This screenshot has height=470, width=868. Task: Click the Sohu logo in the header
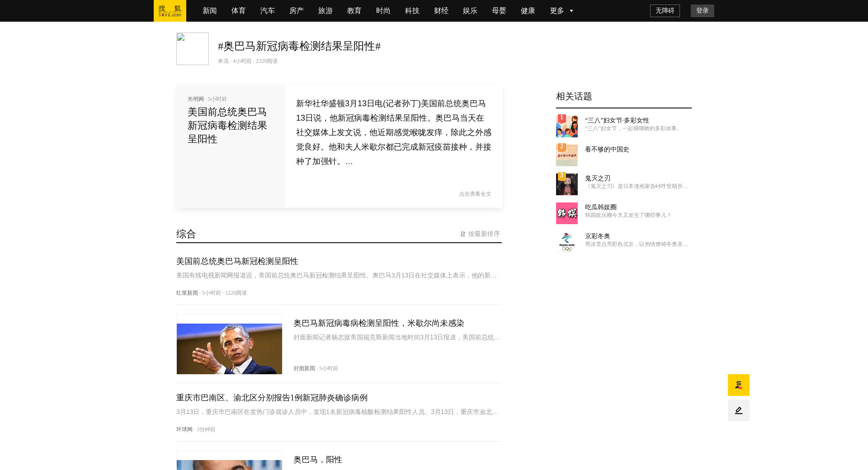[x=170, y=11]
